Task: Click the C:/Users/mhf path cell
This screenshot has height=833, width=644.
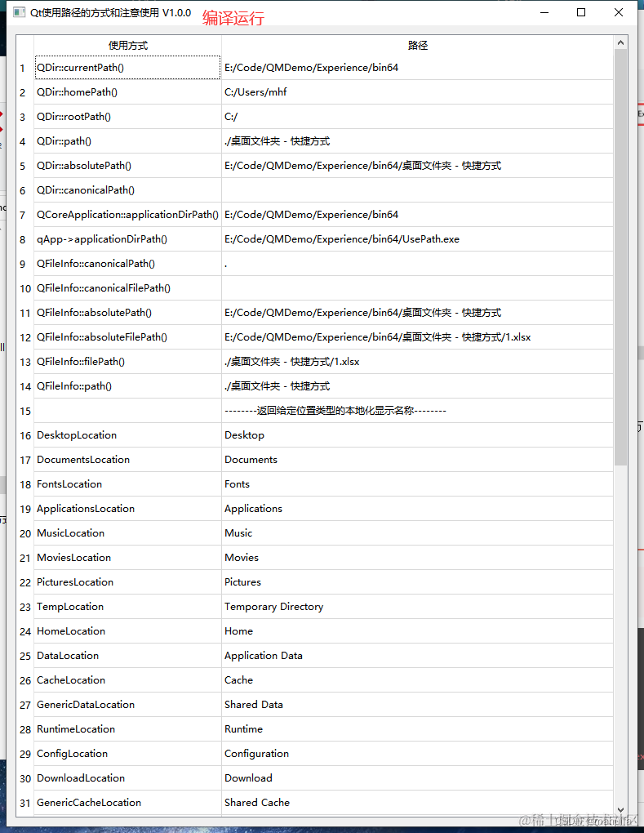Action: pyautogui.click(x=417, y=92)
